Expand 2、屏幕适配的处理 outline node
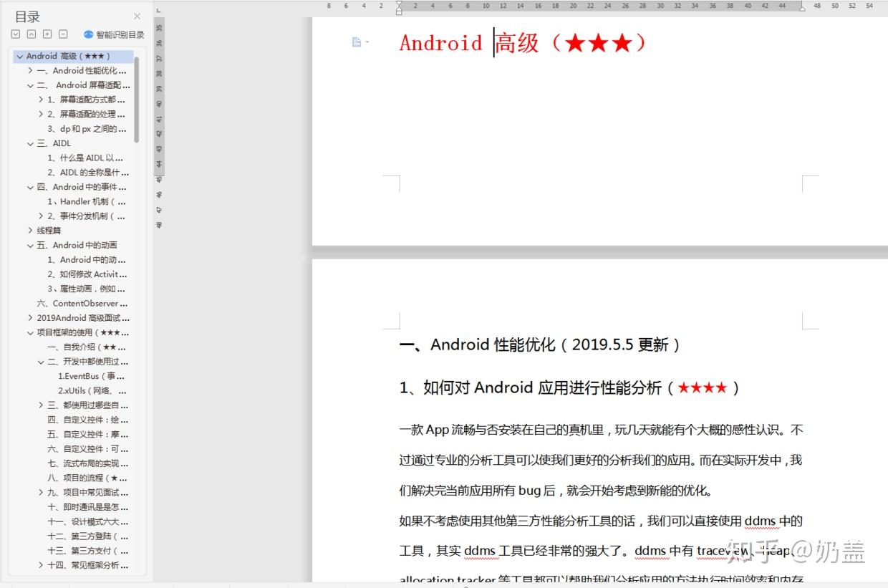Screen dimensions: 888x588 (x=41, y=114)
